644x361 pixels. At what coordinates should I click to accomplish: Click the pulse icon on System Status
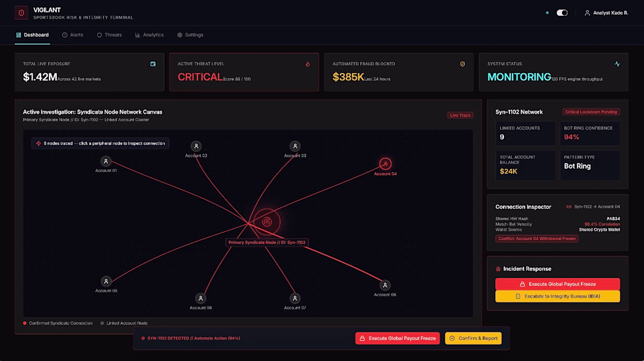point(617,64)
